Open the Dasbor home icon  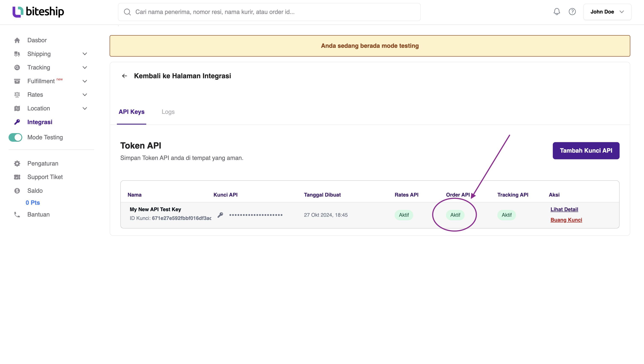[17, 40]
